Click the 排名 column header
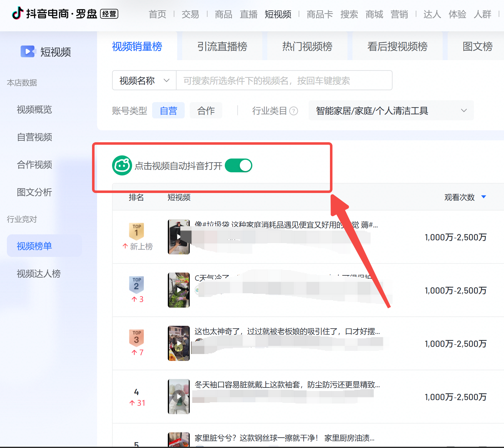This screenshot has width=504, height=448. (136, 197)
